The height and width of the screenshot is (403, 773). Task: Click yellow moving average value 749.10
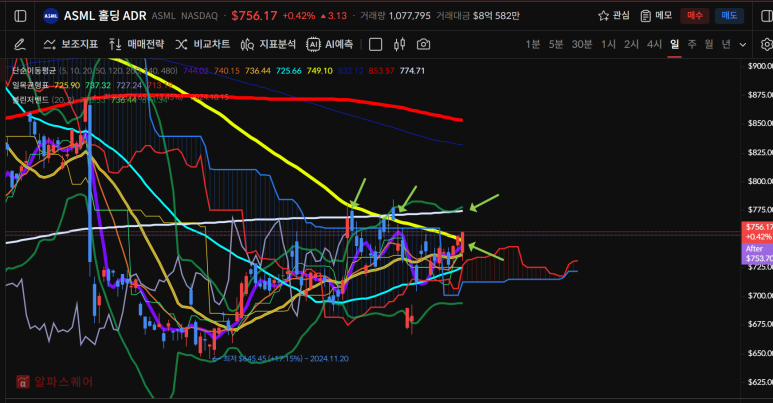pos(319,71)
